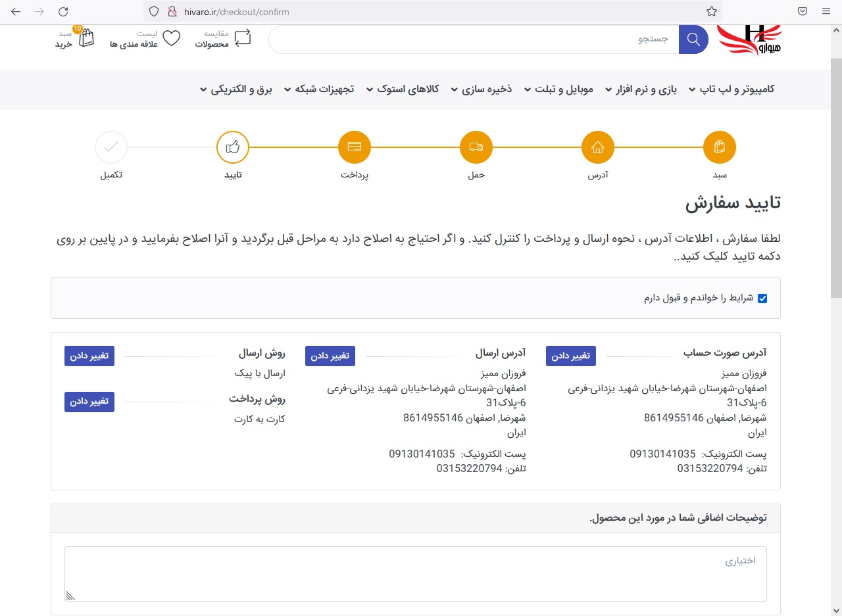Change the payment method with تغییر دادن
842x616 pixels.
click(89, 402)
